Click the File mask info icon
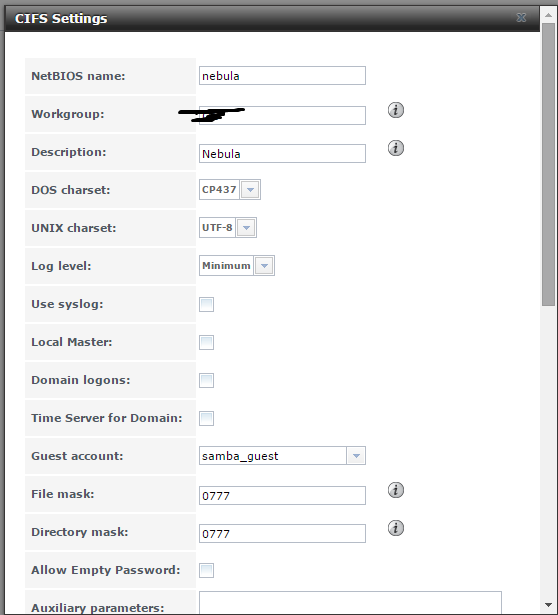 396,490
